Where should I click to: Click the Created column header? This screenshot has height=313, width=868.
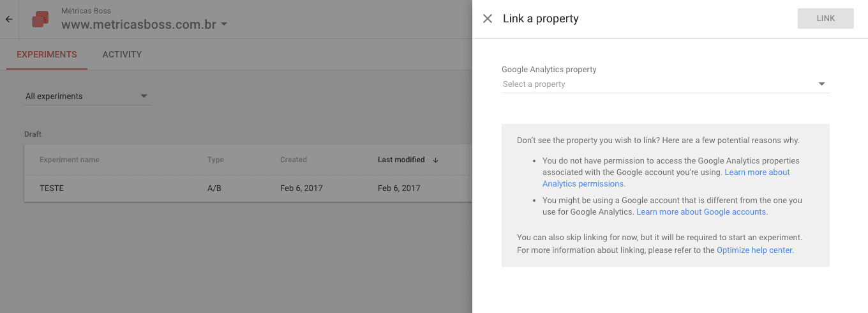[294, 160]
